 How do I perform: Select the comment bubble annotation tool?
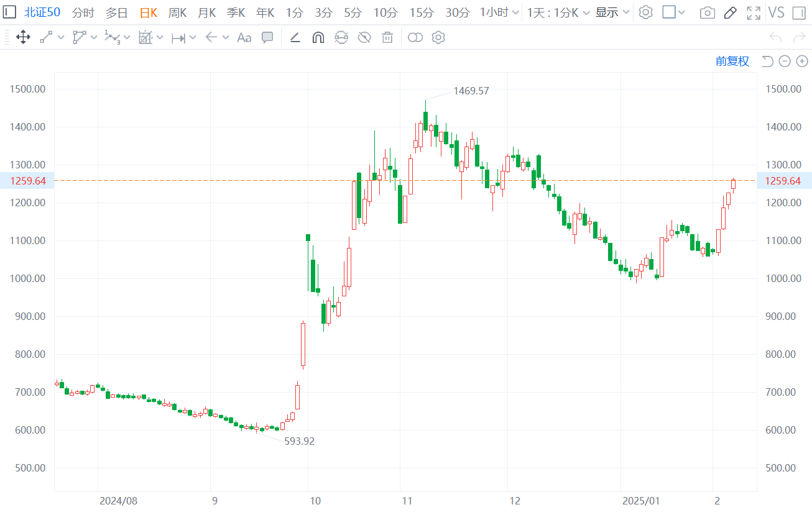click(x=267, y=38)
